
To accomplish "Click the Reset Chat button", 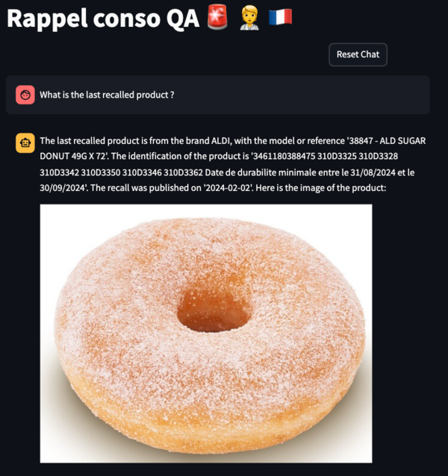I will pos(358,54).
